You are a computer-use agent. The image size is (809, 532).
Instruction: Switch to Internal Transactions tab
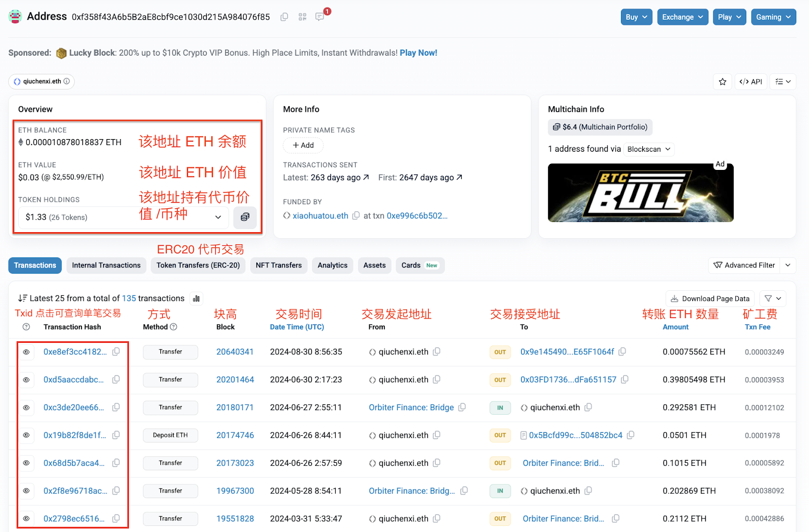(x=106, y=265)
